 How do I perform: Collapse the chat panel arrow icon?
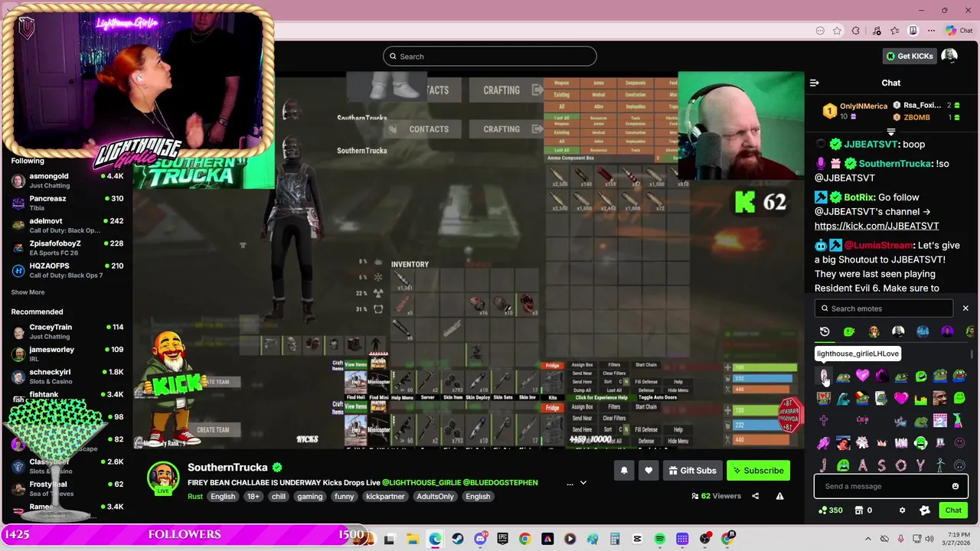(x=815, y=83)
